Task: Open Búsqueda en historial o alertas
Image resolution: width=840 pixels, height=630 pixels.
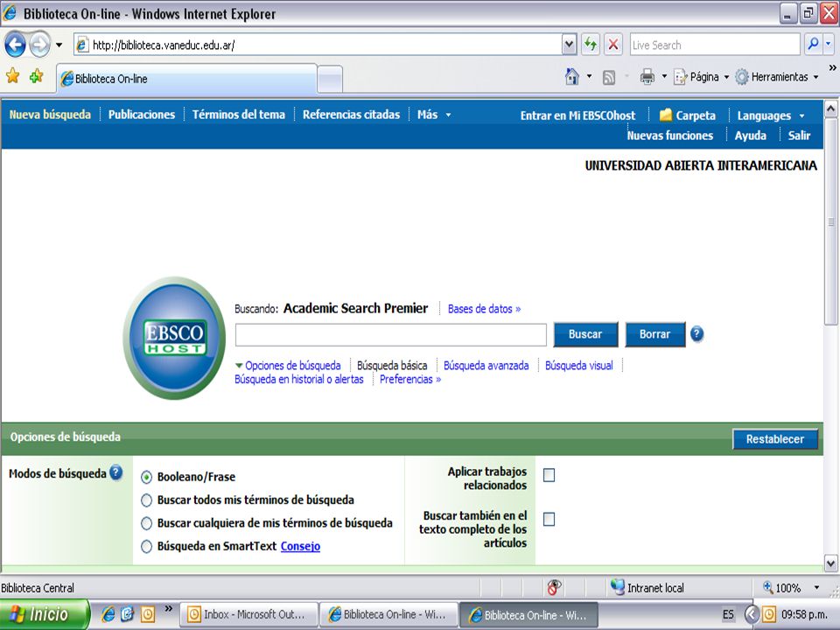Action: (x=299, y=379)
